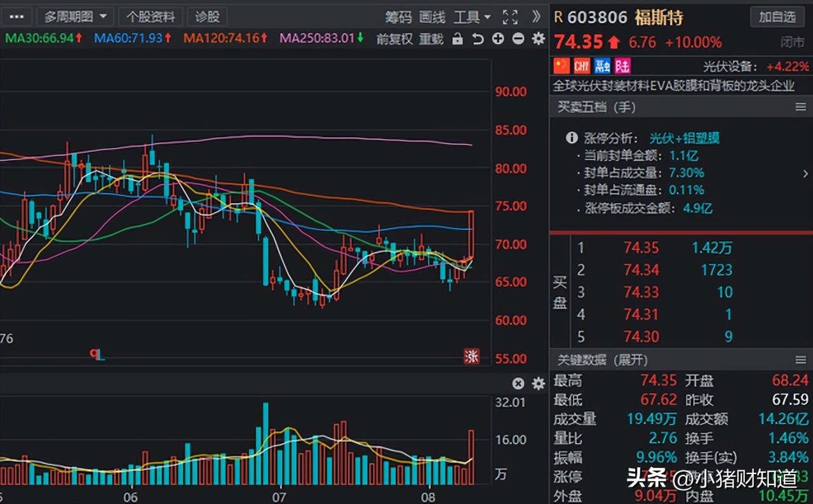
Task: Click the 涨 limit-up indicator on chart
Action: pos(472,357)
